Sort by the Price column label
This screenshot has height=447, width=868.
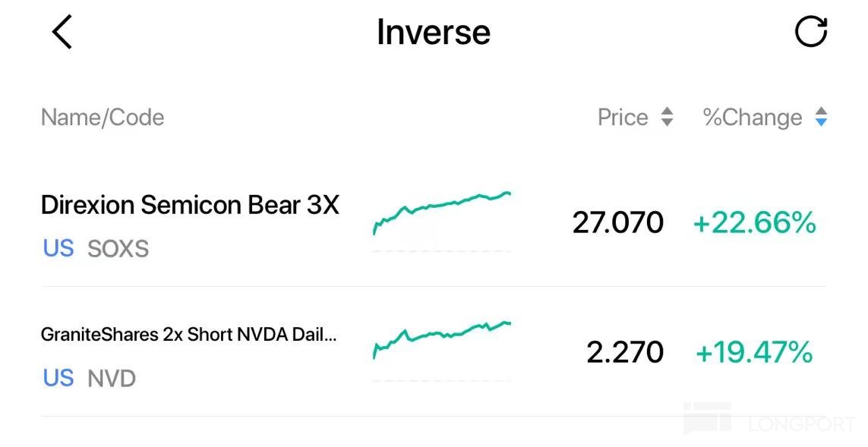pos(623,118)
